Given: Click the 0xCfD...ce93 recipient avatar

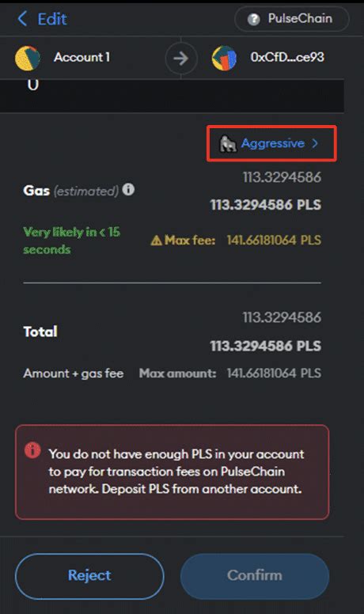Looking at the screenshot, I should tap(224, 58).
